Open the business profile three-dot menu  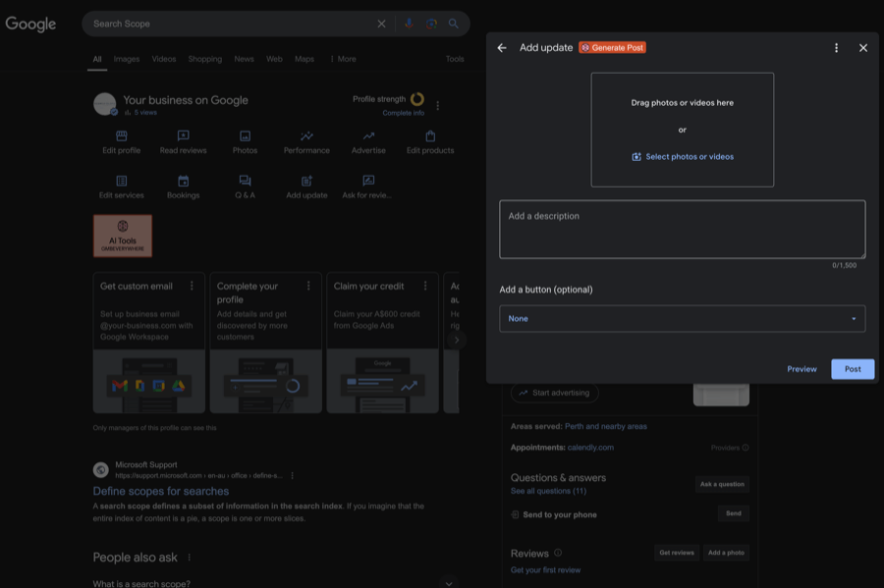[437, 105]
